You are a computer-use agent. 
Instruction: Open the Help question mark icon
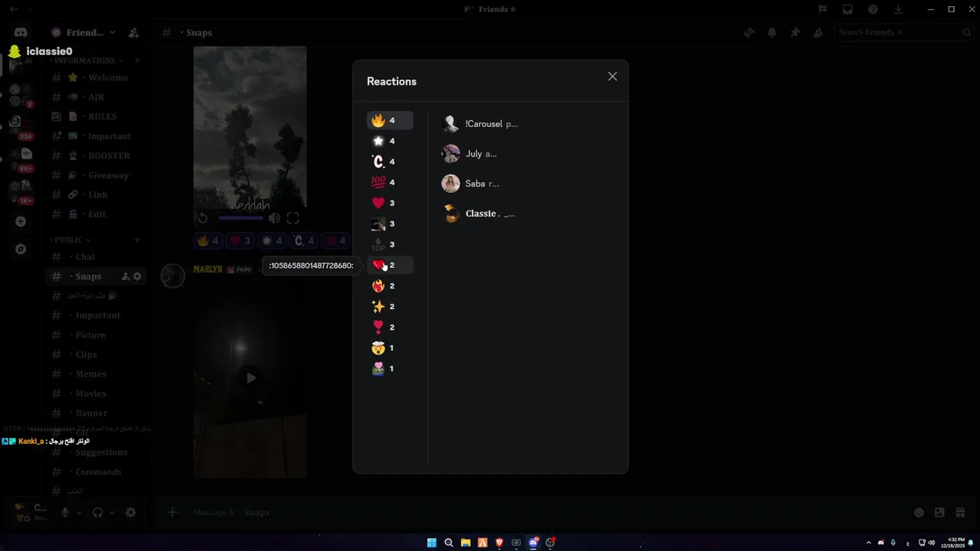coord(873,9)
